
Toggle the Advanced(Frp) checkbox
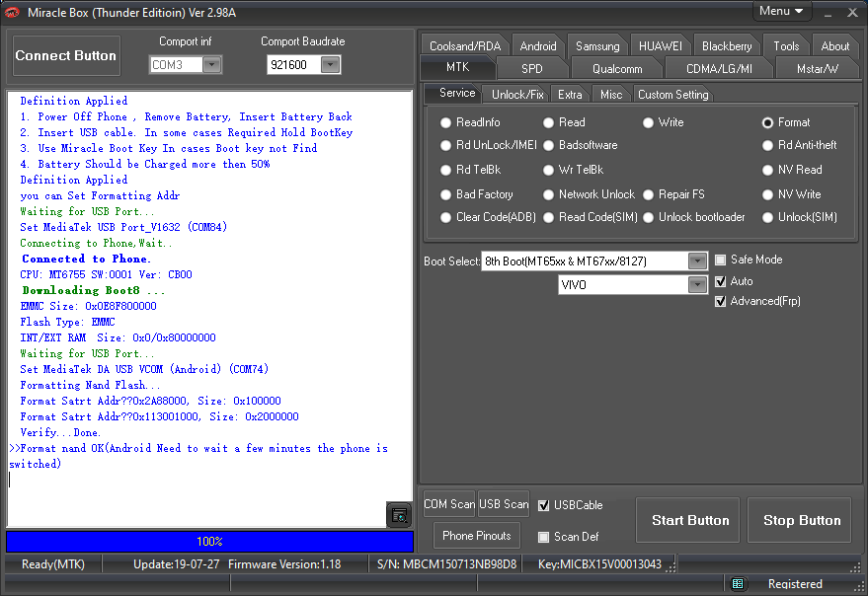(721, 302)
